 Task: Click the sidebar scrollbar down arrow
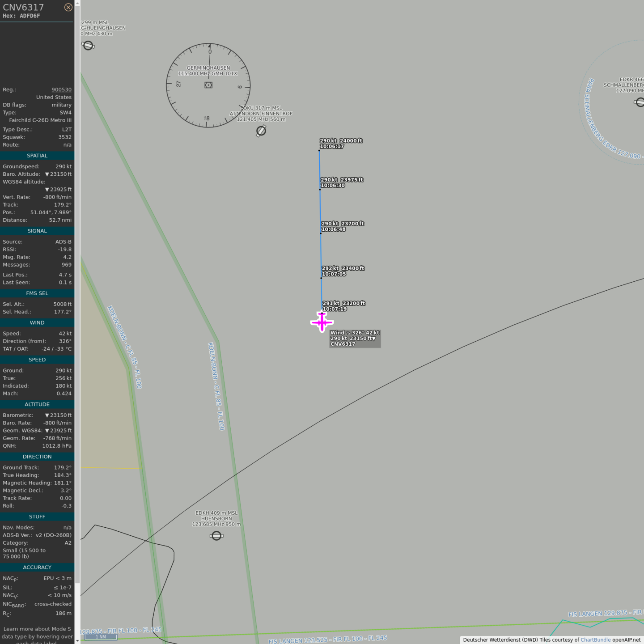77,640
